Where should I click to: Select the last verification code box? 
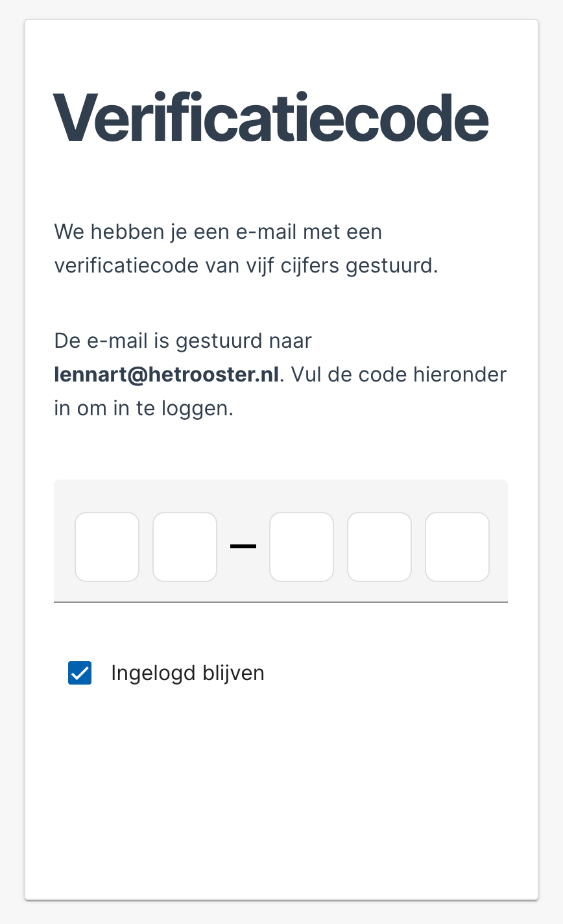click(x=457, y=547)
